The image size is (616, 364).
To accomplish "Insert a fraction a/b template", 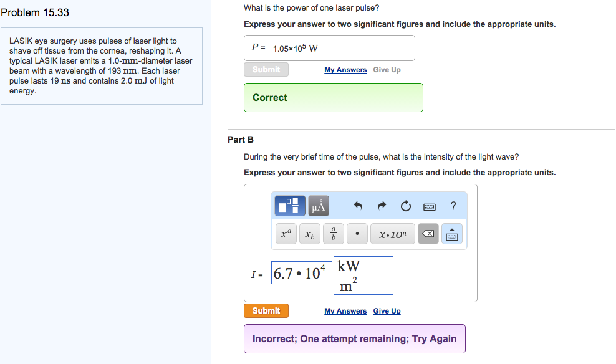I will point(334,234).
